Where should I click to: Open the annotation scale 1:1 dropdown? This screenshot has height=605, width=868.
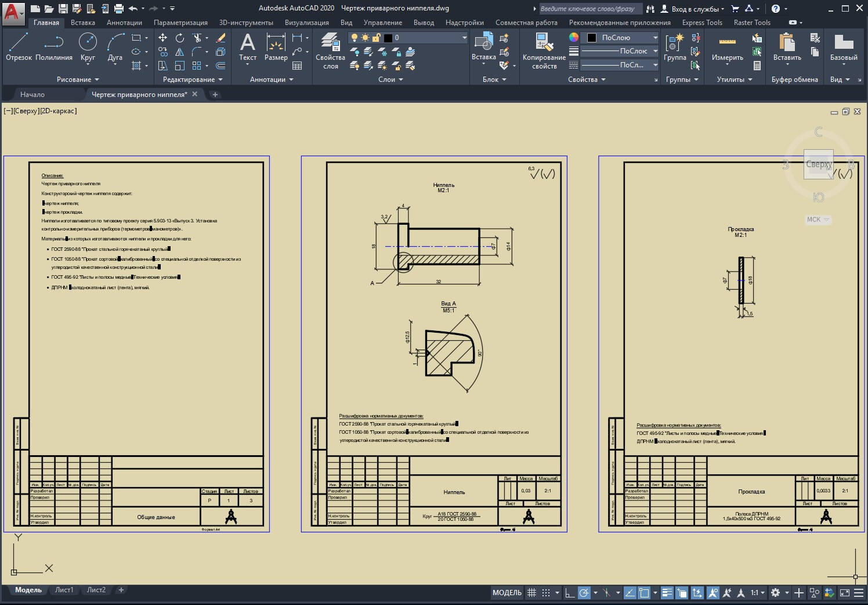tap(758, 593)
